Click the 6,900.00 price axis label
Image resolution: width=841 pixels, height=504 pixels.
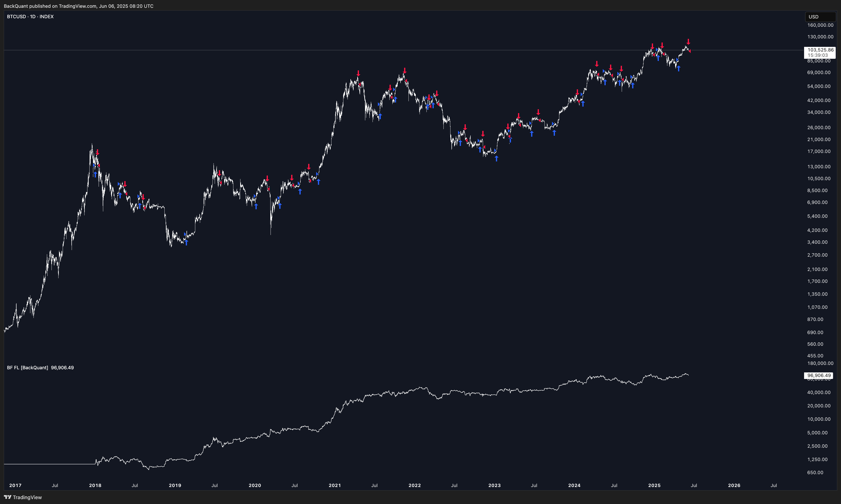coord(817,202)
